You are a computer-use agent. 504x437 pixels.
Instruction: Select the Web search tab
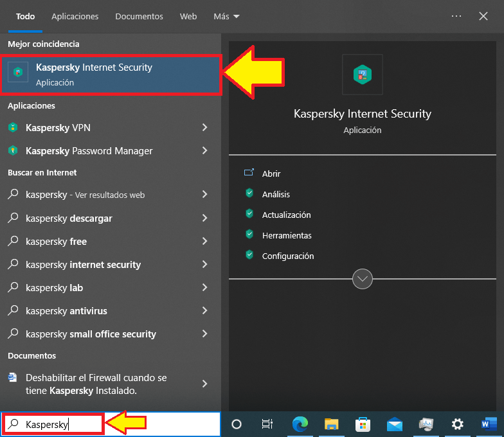(188, 16)
